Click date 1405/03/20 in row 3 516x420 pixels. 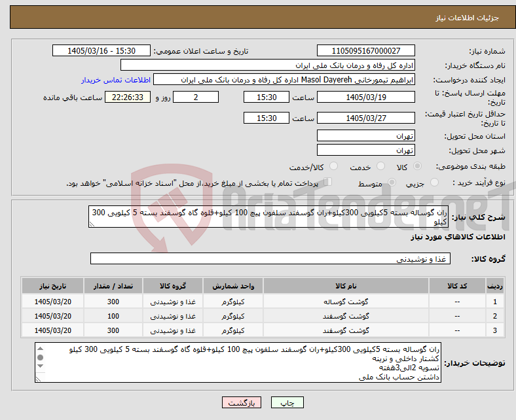(x=52, y=330)
